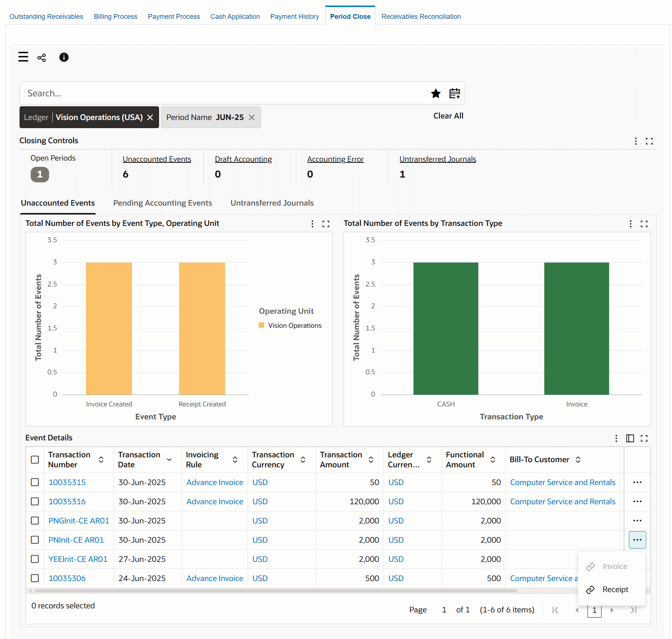Go to previous page of results
The image size is (672, 639).
(576, 610)
